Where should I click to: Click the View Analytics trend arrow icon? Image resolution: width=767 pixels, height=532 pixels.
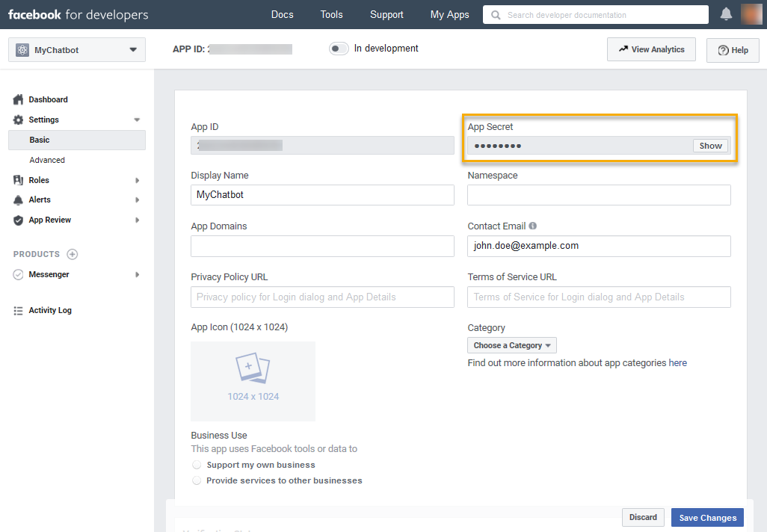pyautogui.click(x=623, y=49)
